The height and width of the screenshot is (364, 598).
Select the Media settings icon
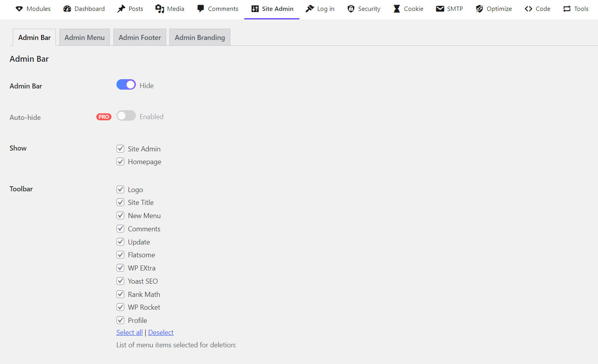tap(170, 9)
